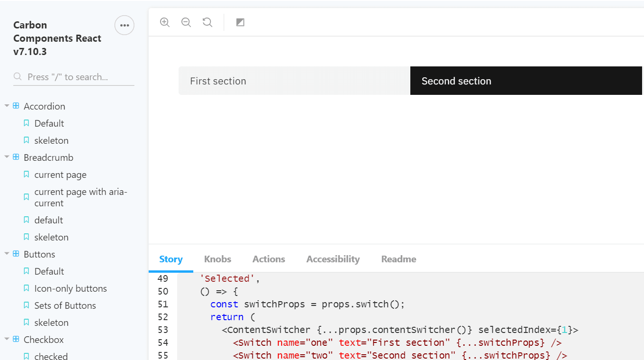Click the Accordion component grid icon
The height and width of the screenshot is (360, 644).
coord(16,106)
